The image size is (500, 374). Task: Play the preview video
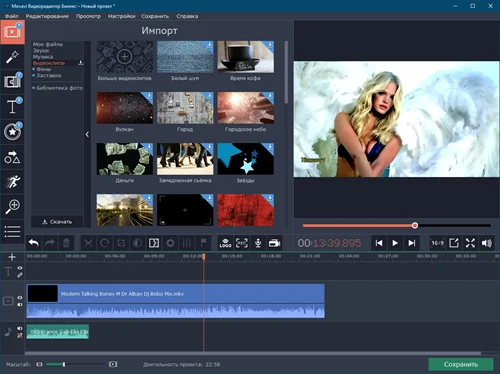pyautogui.click(x=395, y=243)
